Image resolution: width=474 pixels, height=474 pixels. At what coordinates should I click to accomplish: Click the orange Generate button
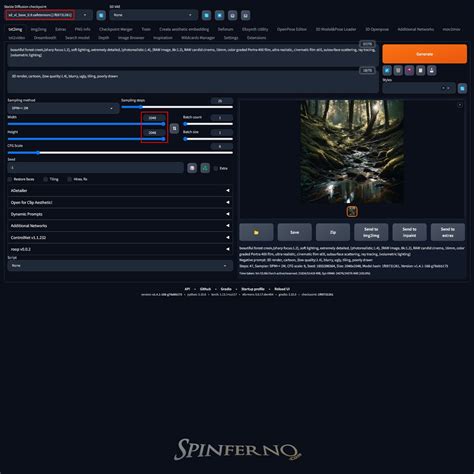tap(424, 54)
